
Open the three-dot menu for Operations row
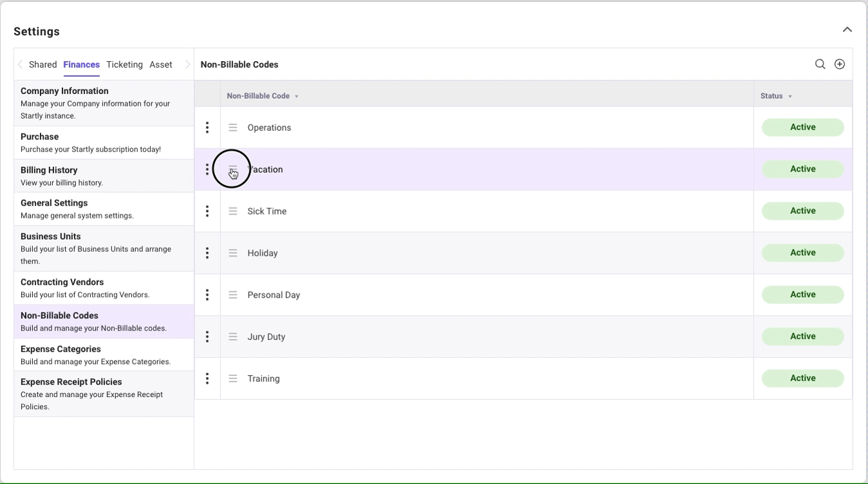pos(207,128)
